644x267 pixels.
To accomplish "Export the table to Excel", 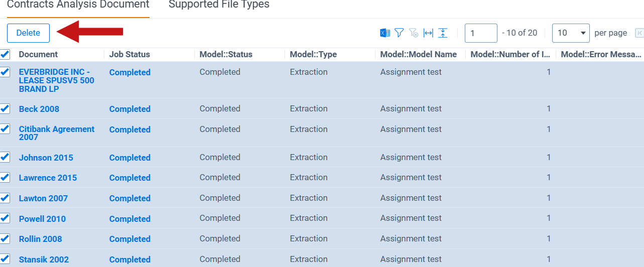I will tap(385, 33).
